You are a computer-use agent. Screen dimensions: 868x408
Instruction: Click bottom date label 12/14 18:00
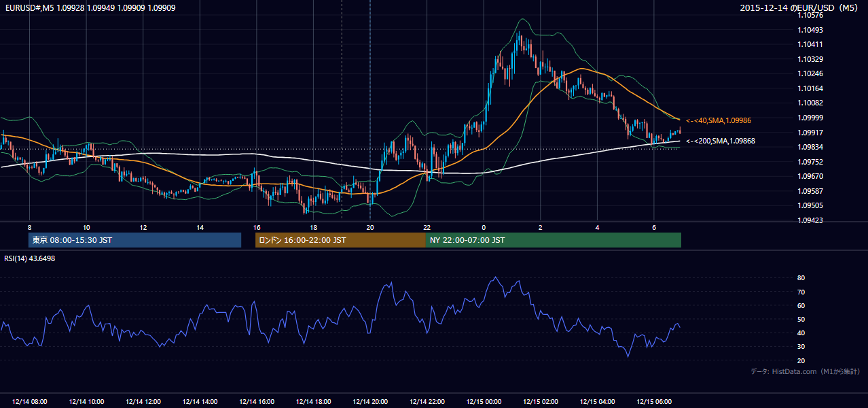313,402
